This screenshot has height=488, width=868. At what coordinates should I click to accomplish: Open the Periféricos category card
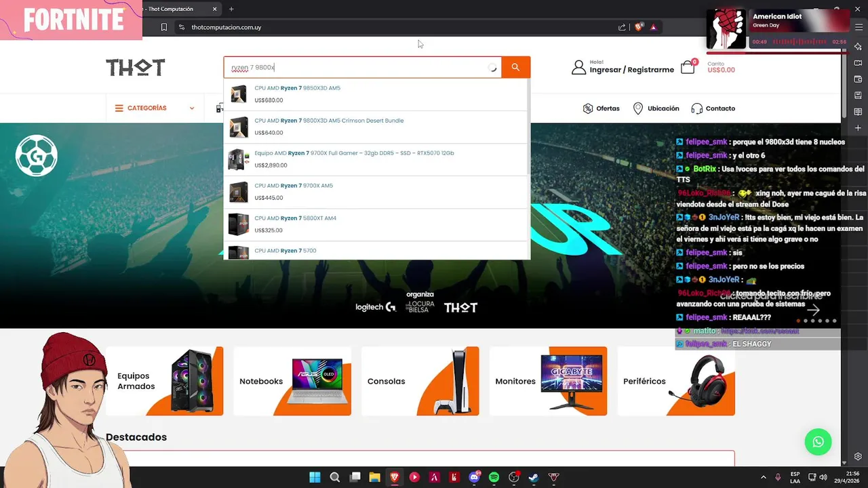point(676,381)
